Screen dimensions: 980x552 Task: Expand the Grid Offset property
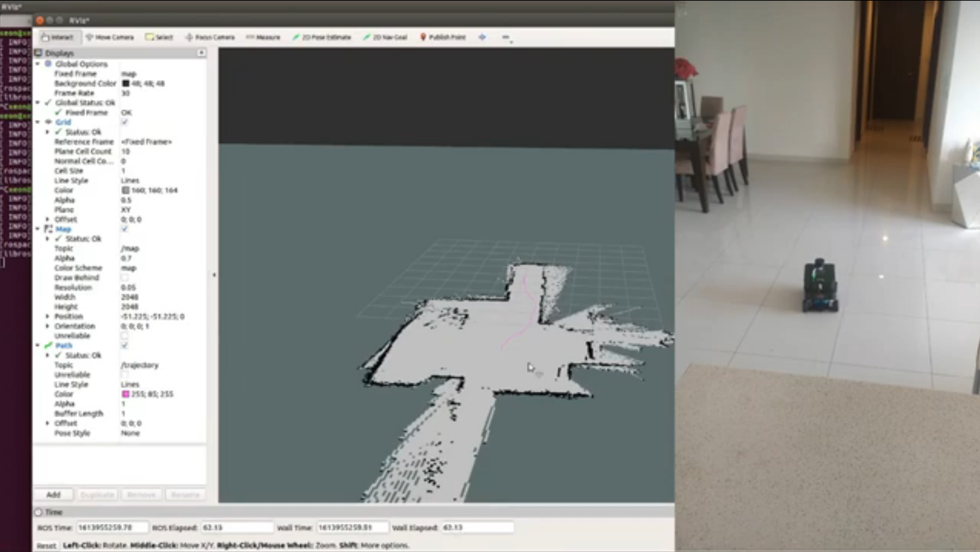47,219
